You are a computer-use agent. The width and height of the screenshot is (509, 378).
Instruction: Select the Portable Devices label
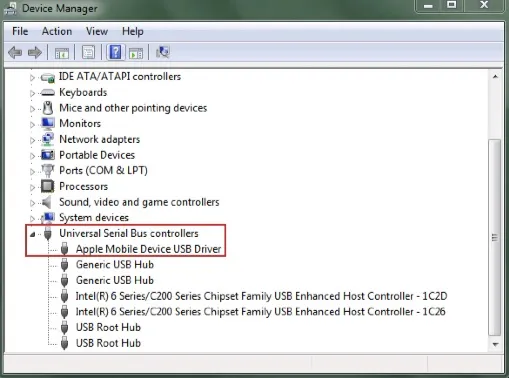click(x=97, y=155)
